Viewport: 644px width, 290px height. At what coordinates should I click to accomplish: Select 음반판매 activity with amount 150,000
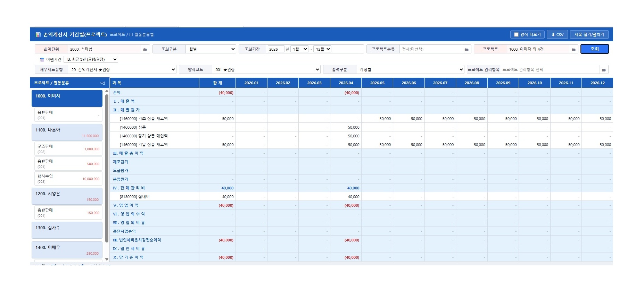click(68, 213)
